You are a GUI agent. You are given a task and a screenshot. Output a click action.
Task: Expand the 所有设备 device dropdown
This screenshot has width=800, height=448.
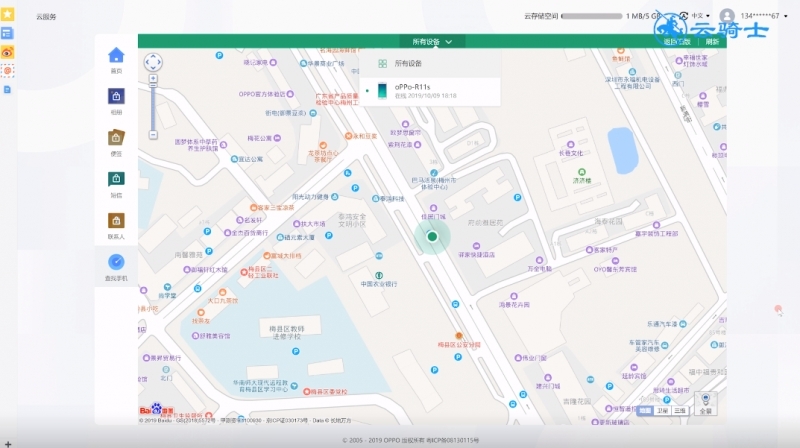coord(432,42)
